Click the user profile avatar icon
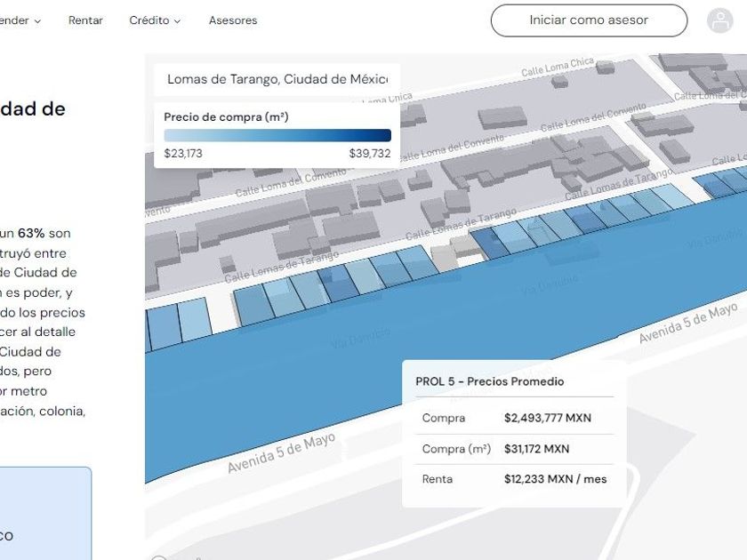The height and width of the screenshot is (560, 747). click(x=719, y=20)
